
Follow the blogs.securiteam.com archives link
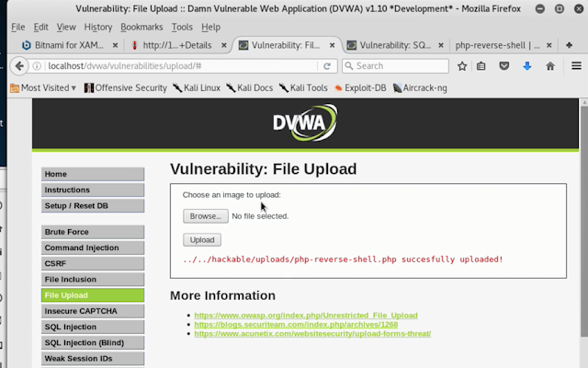pos(296,325)
